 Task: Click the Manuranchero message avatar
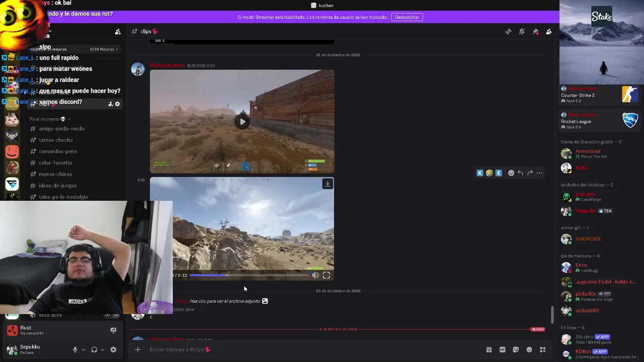coord(138,69)
